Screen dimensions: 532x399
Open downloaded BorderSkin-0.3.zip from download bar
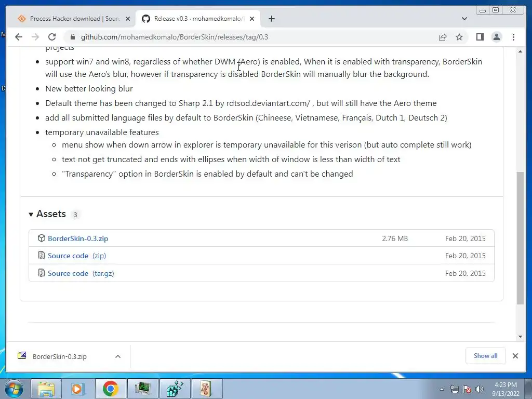click(59, 356)
